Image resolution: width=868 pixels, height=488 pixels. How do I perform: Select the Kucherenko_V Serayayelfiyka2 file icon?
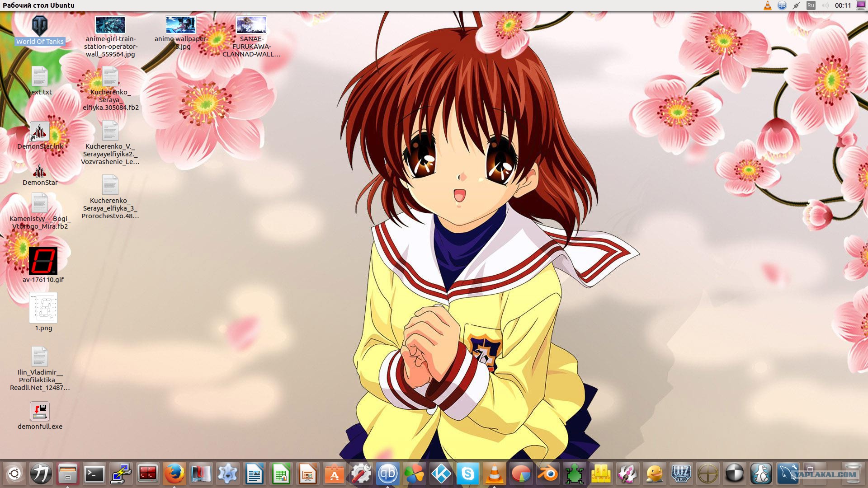pyautogui.click(x=110, y=131)
